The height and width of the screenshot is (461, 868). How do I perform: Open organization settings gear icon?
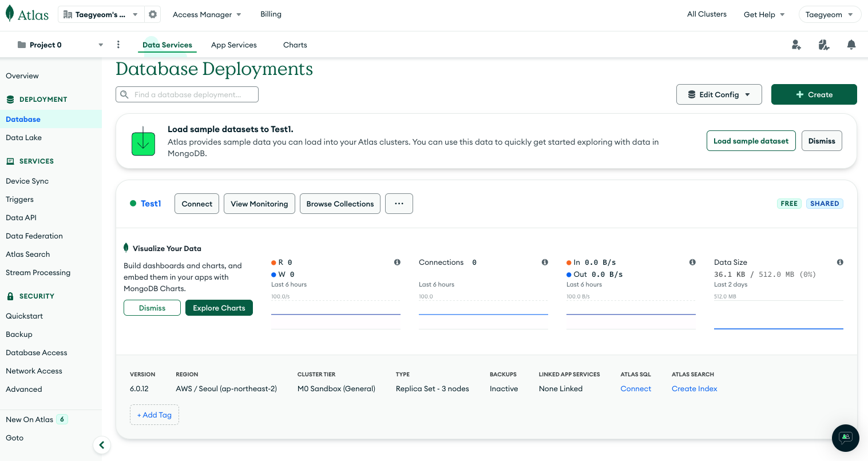[153, 14]
